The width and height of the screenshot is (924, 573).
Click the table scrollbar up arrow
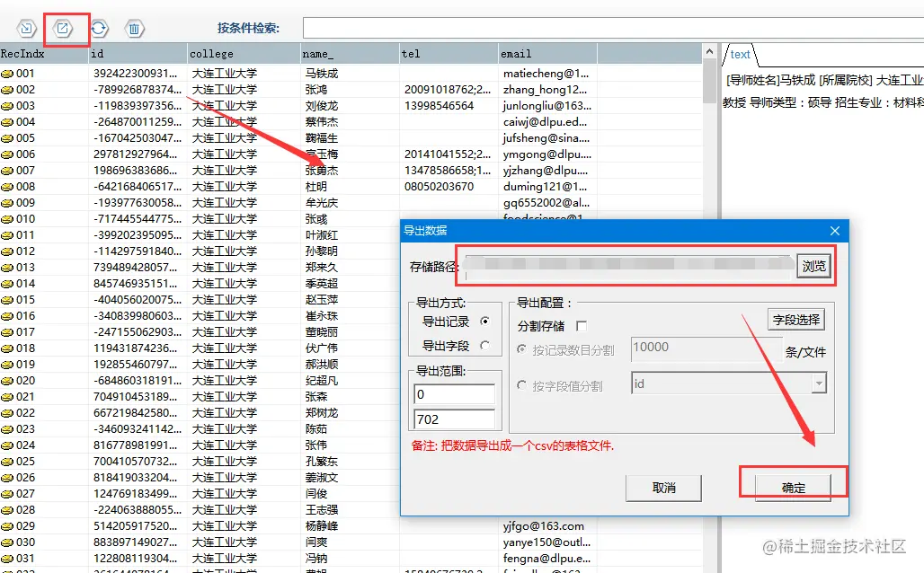click(709, 52)
